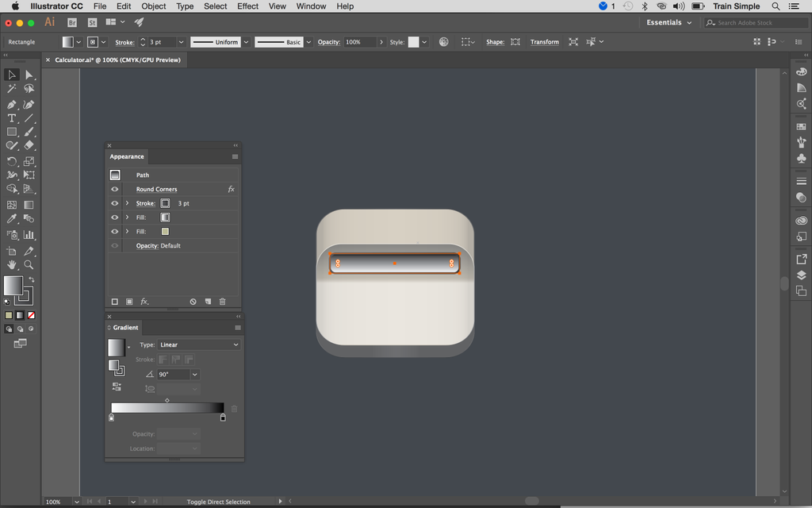
Task: Hide the Round Corners effect visibility
Action: [114, 189]
